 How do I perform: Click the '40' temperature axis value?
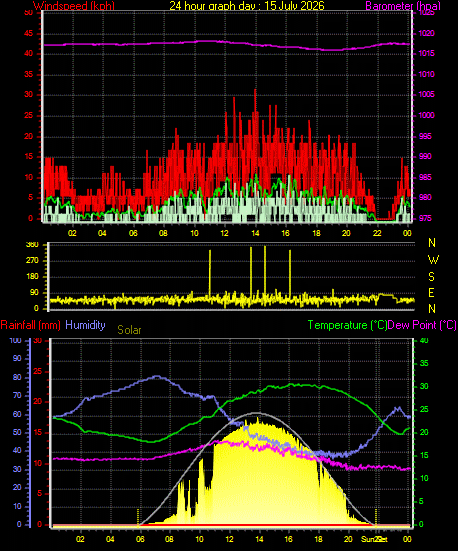click(424, 341)
